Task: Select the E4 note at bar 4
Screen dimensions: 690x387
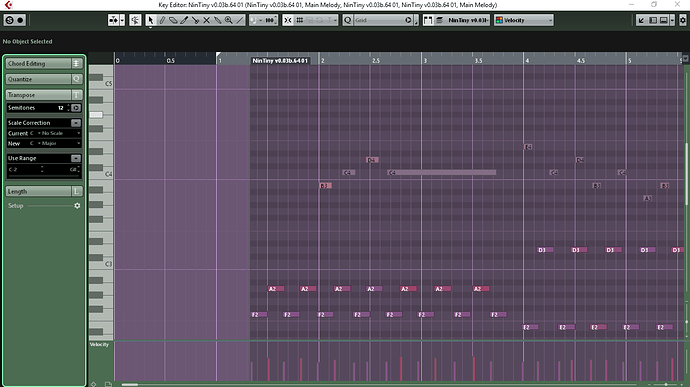Action: [x=528, y=147]
